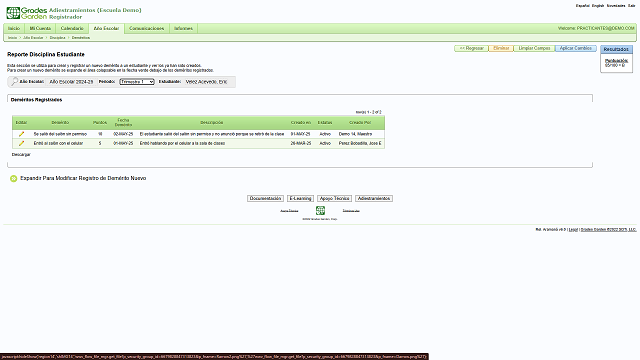Sort by the Demérito column header
Image resolution: width=640 pixels, height=360 pixels.
(x=60, y=122)
